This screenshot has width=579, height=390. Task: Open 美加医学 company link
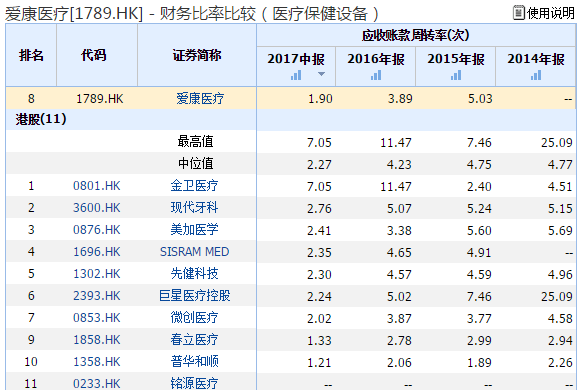[x=194, y=230]
